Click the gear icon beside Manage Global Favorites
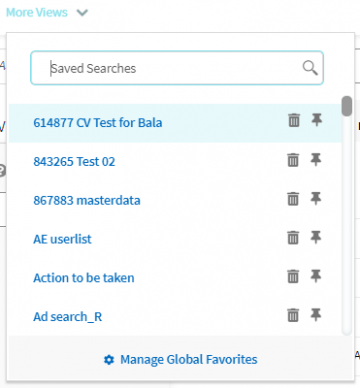The width and height of the screenshot is (360, 388). pyautogui.click(x=109, y=360)
